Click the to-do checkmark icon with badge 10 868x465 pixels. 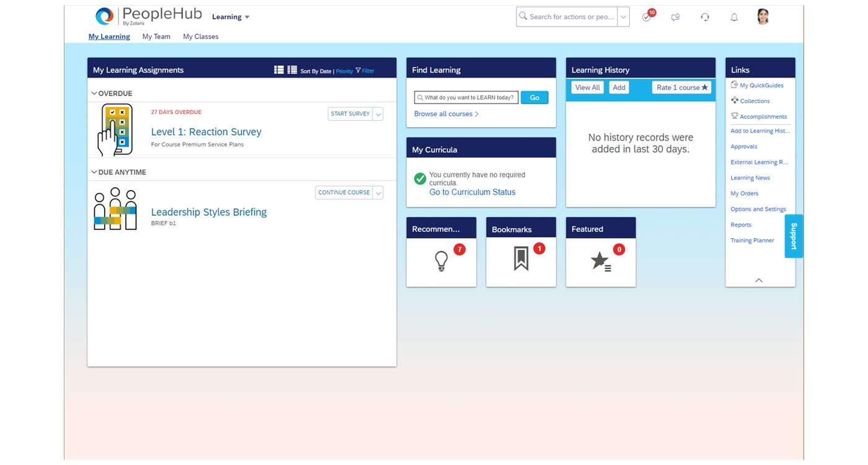click(647, 17)
